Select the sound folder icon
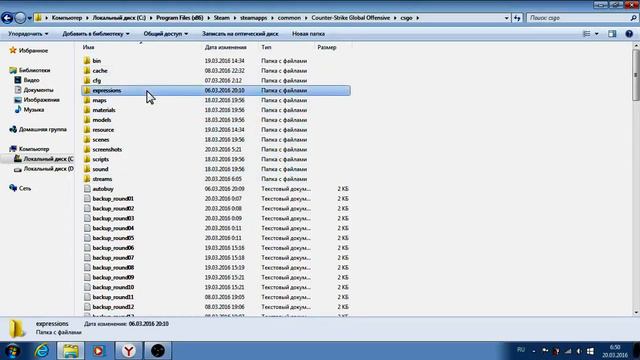Viewport: 640px width, 360px height. point(87,169)
